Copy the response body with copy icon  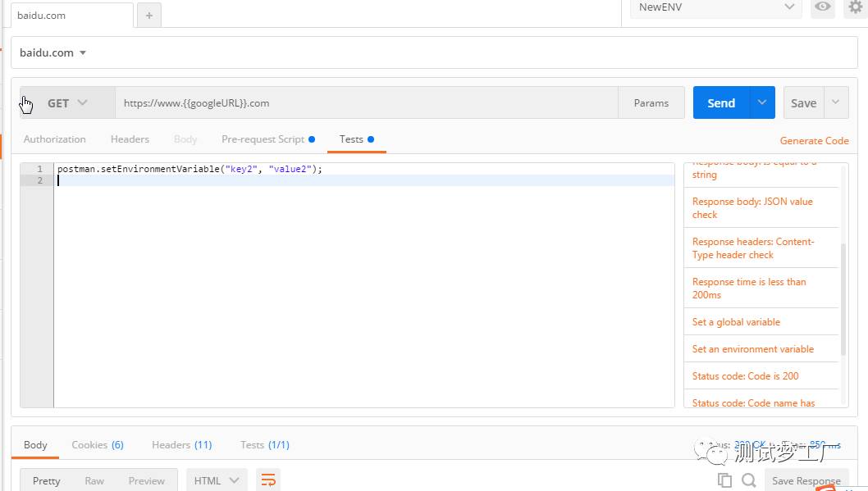point(724,480)
